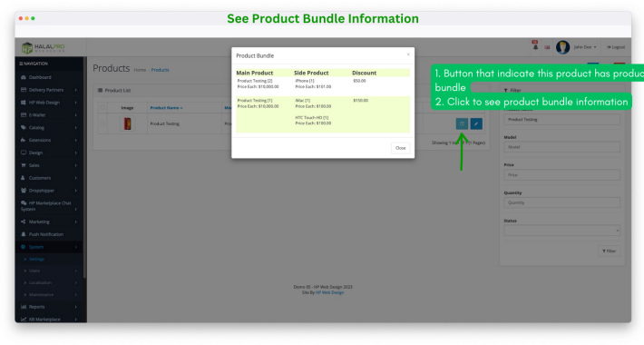Expand Delivery Partners submenu arrow
644x345 pixels.
(76, 90)
